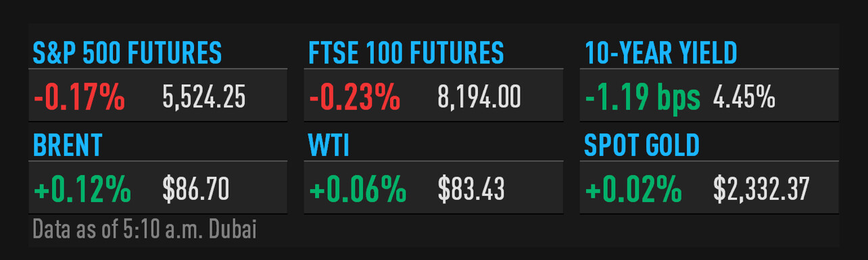Image resolution: width=868 pixels, height=260 pixels.
Task: Click the $2,332.37 gold price
Action: (761, 190)
